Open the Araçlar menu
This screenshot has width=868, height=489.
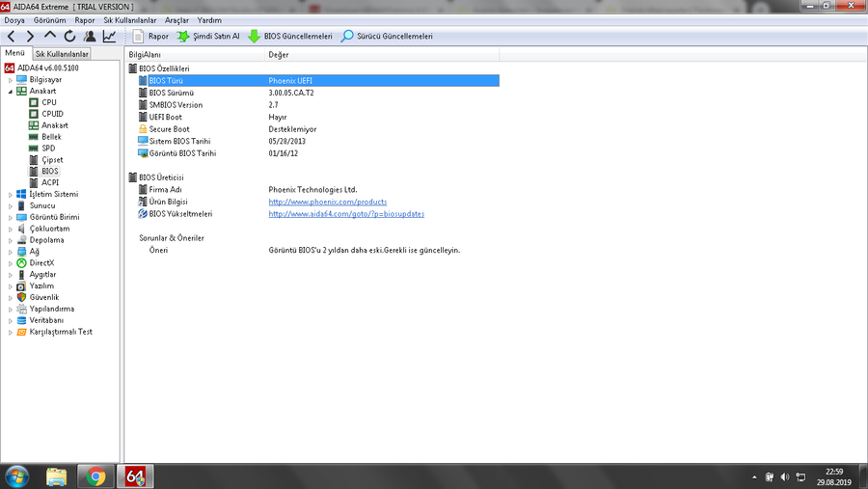(x=176, y=20)
